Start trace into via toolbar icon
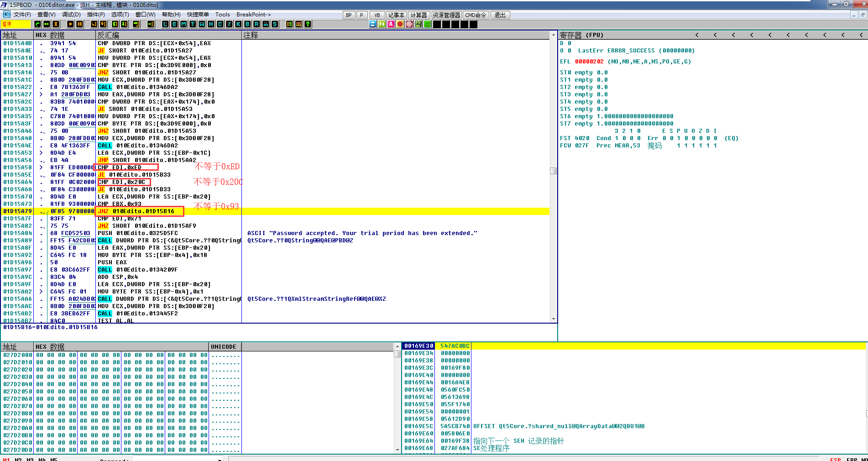The width and height of the screenshot is (868, 461). pyautogui.click(x=115, y=24)
